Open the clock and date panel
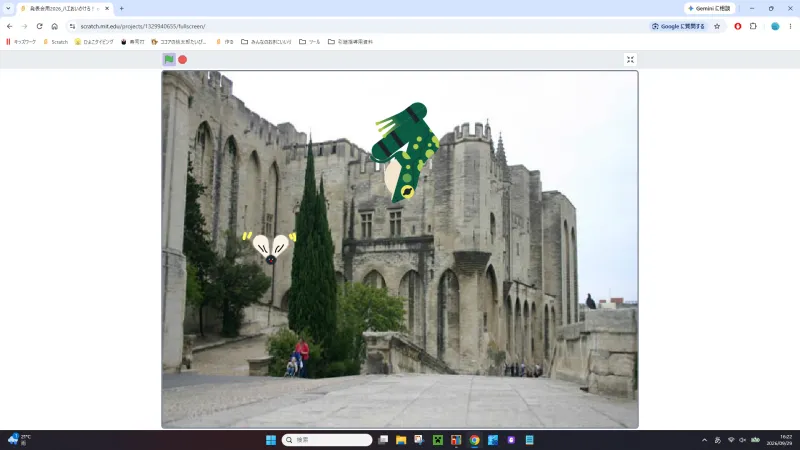The height and width of the screenshot is (450, 800). pyautogui.click(x=780, y=440)
